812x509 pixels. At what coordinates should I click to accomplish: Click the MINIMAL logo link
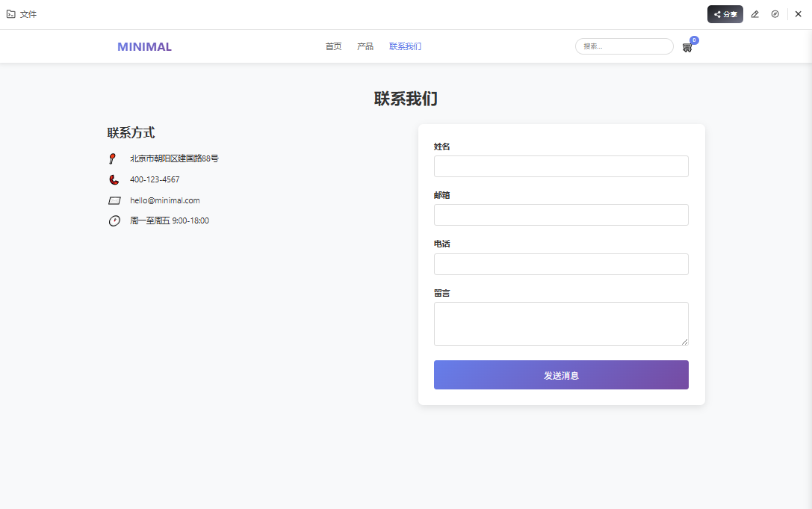(x=144, y=46)
